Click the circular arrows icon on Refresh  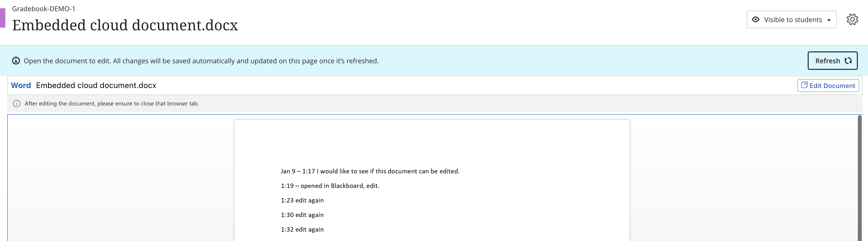click(x=848, y=61)
